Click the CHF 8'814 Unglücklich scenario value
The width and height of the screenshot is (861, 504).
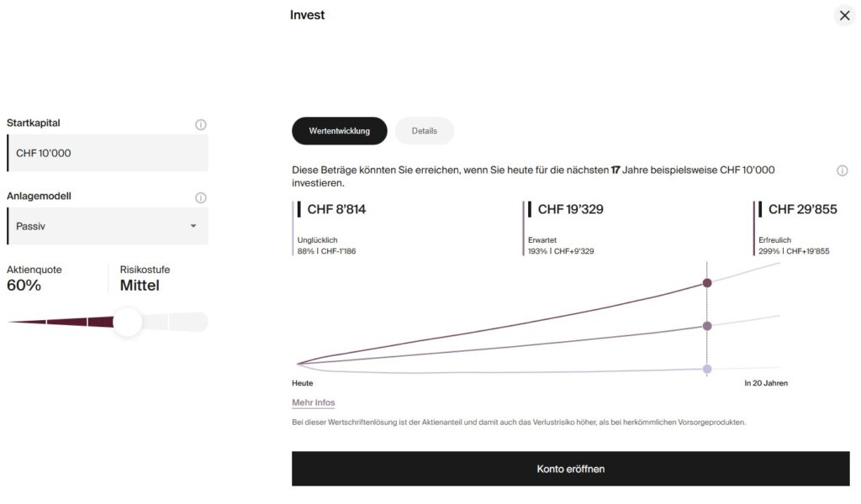(x=336, y=209)
